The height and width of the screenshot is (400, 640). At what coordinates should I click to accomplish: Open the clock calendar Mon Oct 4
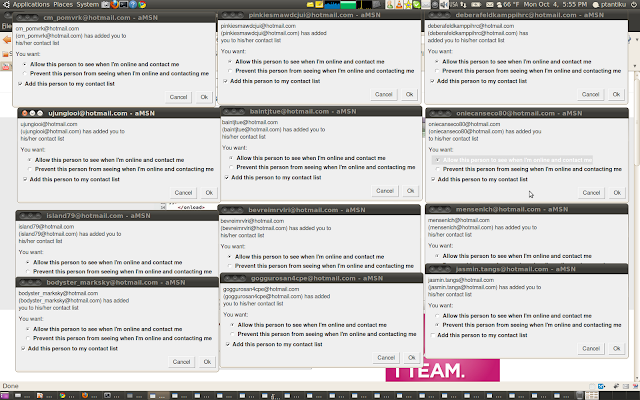pos(555,4)
